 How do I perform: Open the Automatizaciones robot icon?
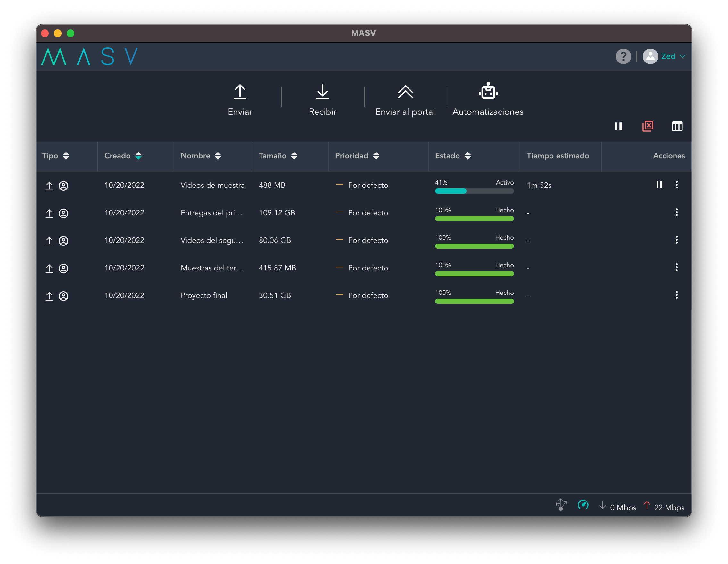point(488,91)
